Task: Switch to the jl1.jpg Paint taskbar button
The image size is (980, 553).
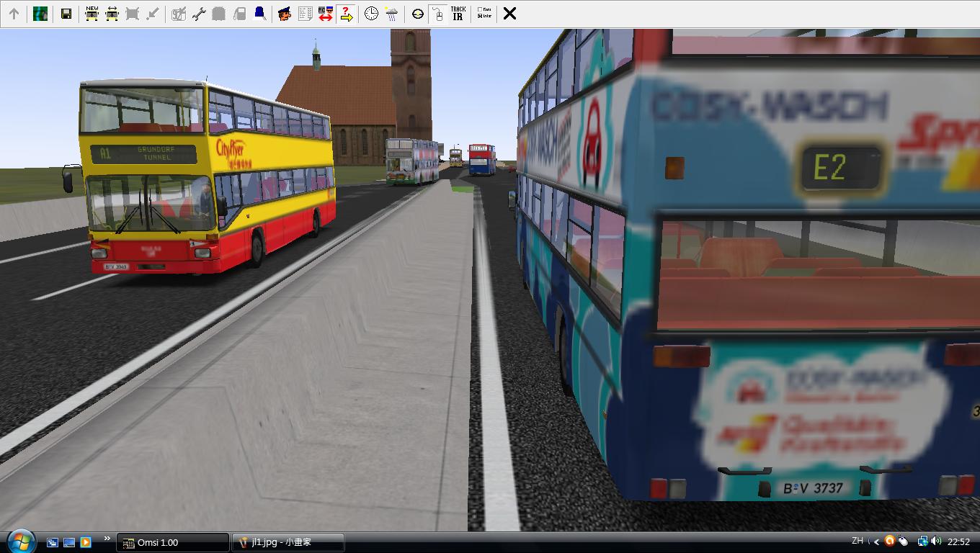Action: [x=288, y=542]
